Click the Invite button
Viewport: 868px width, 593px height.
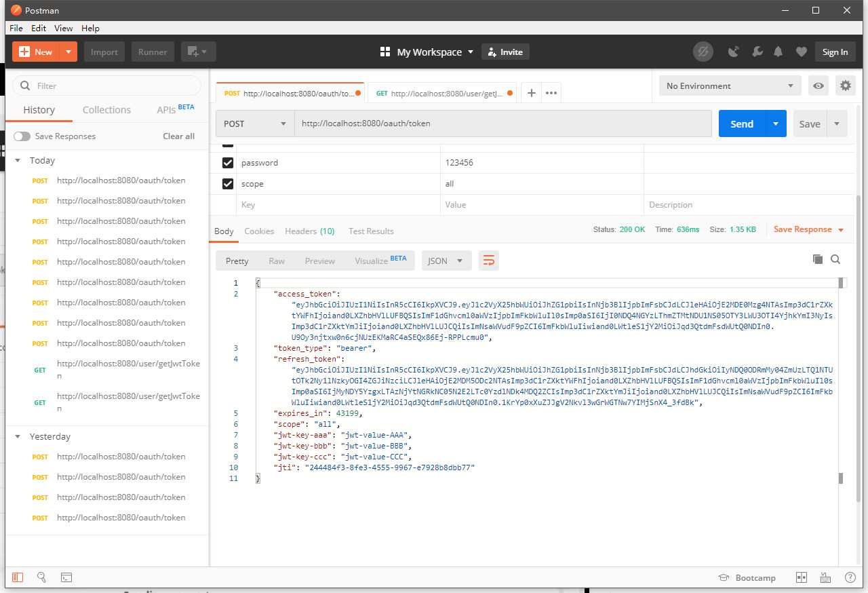(x=505, y=52)
